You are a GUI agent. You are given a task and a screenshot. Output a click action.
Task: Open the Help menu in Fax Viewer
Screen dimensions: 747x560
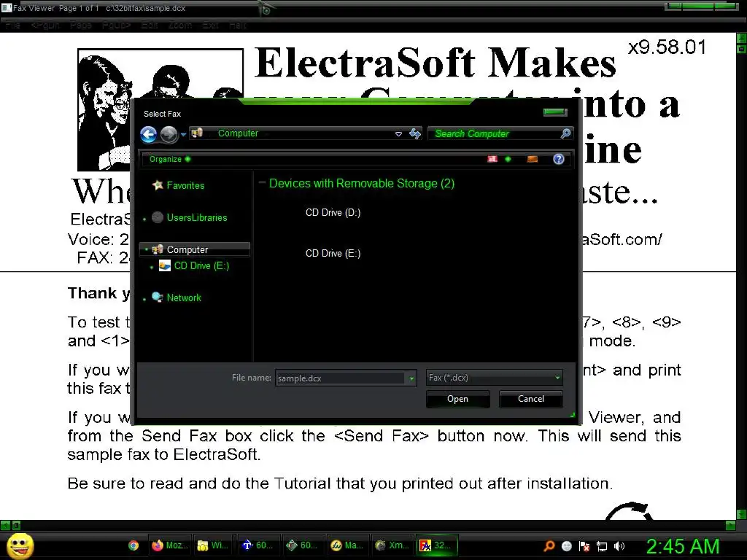[x=238, y=26]
